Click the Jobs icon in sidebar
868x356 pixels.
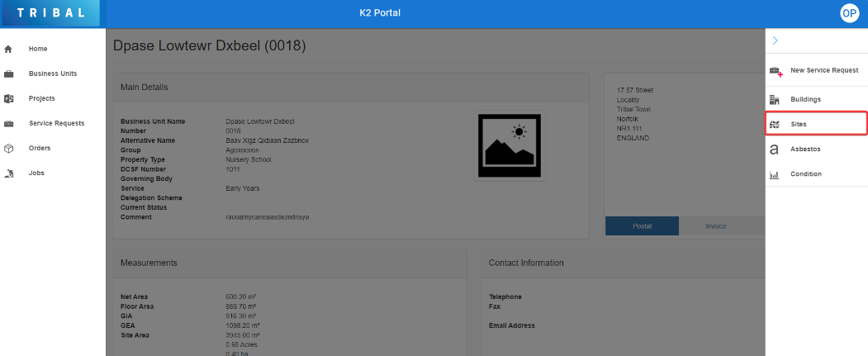point(9,173)
